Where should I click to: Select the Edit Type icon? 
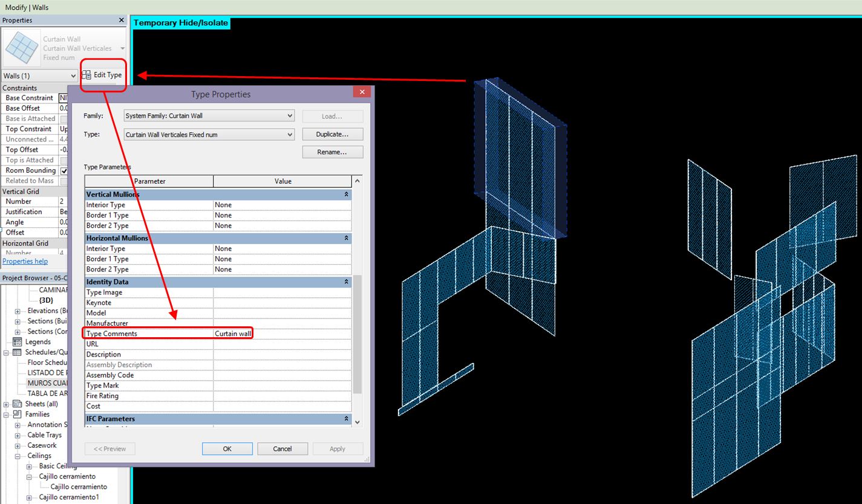click(85, 75)
